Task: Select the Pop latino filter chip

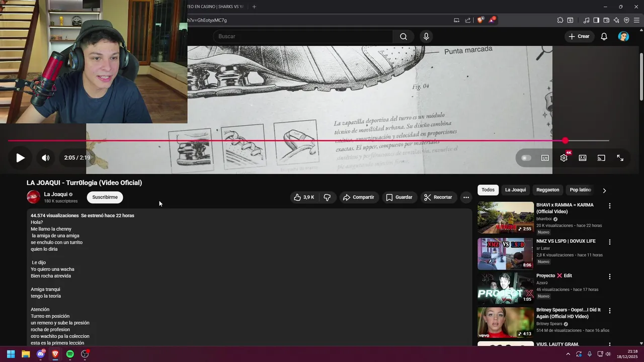Action: (580, 190)
